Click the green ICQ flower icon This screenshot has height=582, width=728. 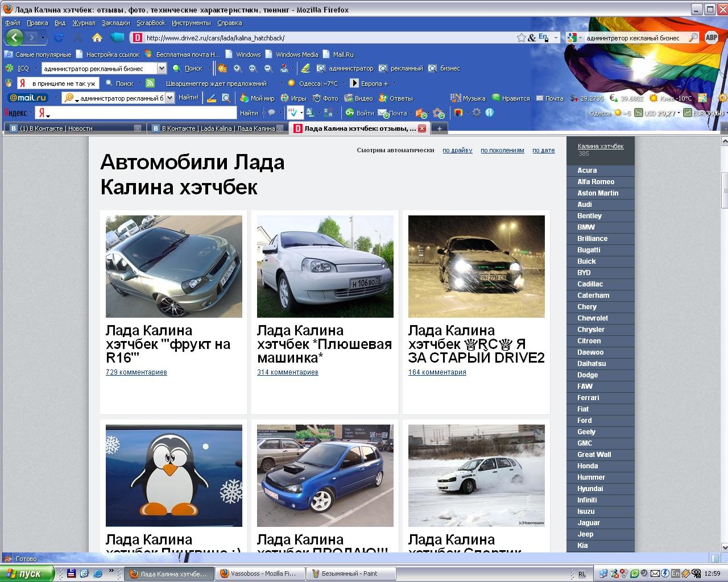[x=9, y=68]
